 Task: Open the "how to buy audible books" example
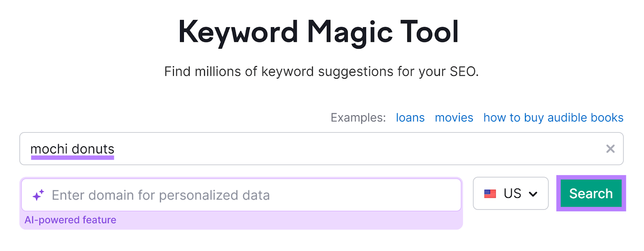point(553,117)
